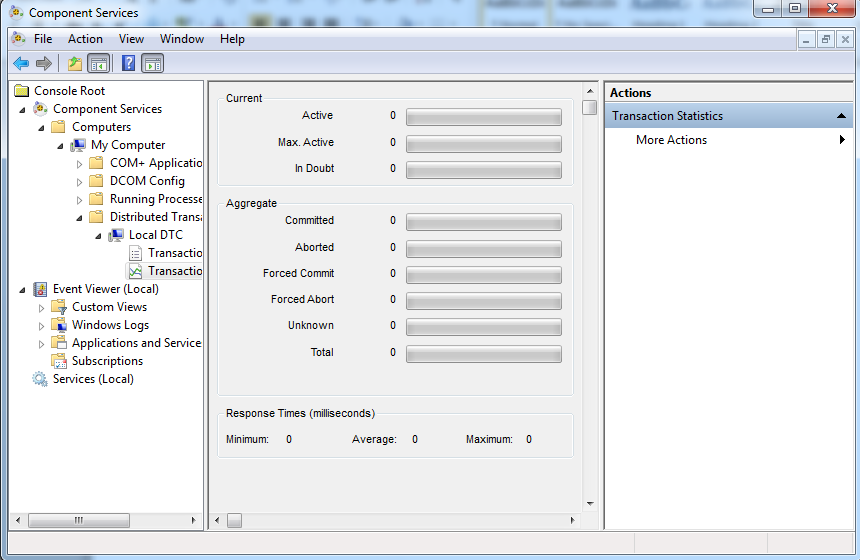
Task: Collapse the Transaction Statistics actions section
Action: 841,116
